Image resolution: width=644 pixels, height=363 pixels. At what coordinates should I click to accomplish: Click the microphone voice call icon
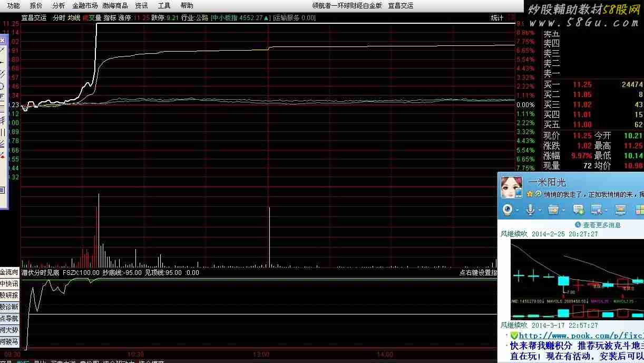[530, 210]
